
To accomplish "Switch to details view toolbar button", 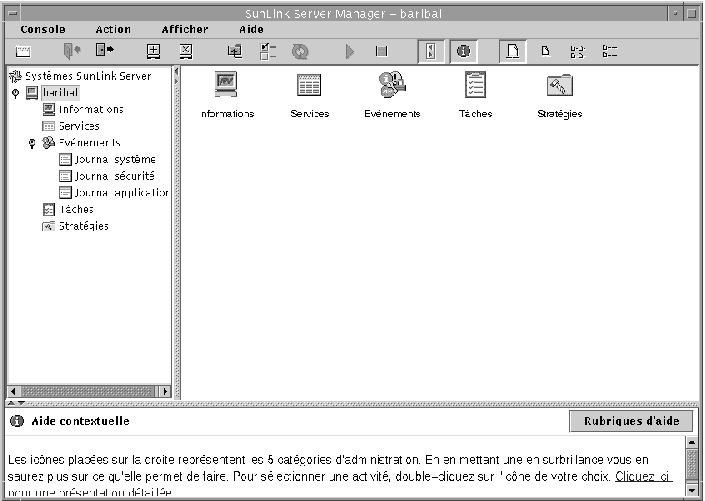I will click(610, 51).
